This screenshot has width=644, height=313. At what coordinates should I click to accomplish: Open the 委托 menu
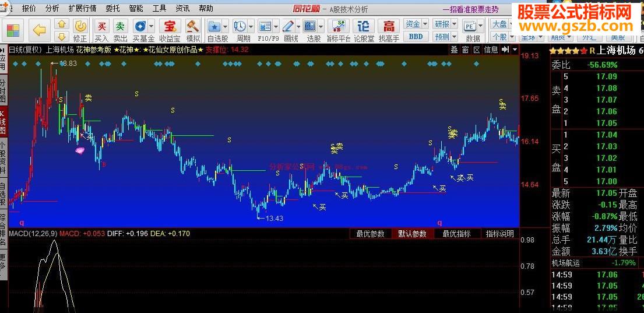tap(112, 8)
